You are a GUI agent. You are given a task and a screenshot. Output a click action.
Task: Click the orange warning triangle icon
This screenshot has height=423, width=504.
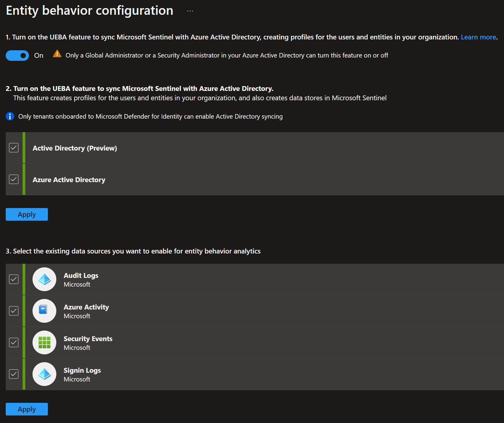57,54
